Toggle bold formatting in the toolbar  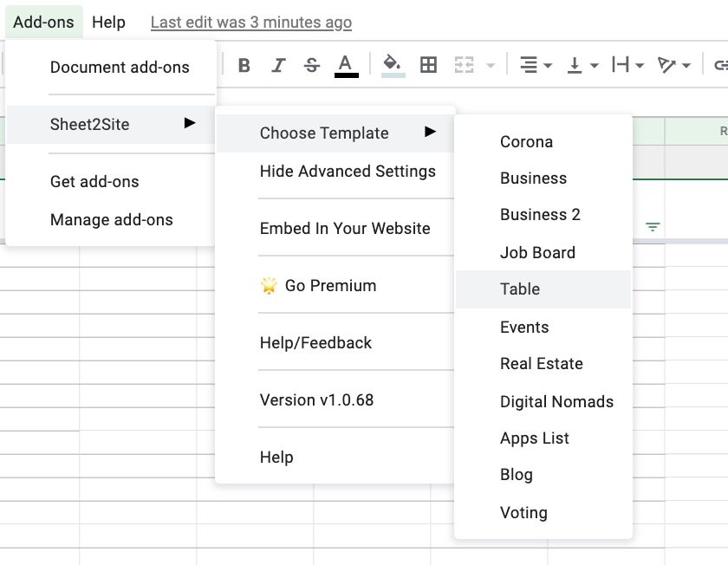(x=244, y=66)
